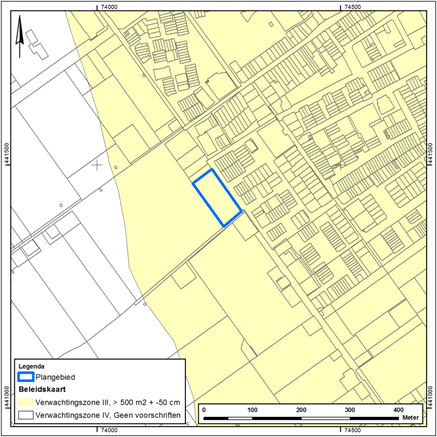Click the grid cross marker in white zone
This screenshot has height=437, width=437.
pos(97,165)
